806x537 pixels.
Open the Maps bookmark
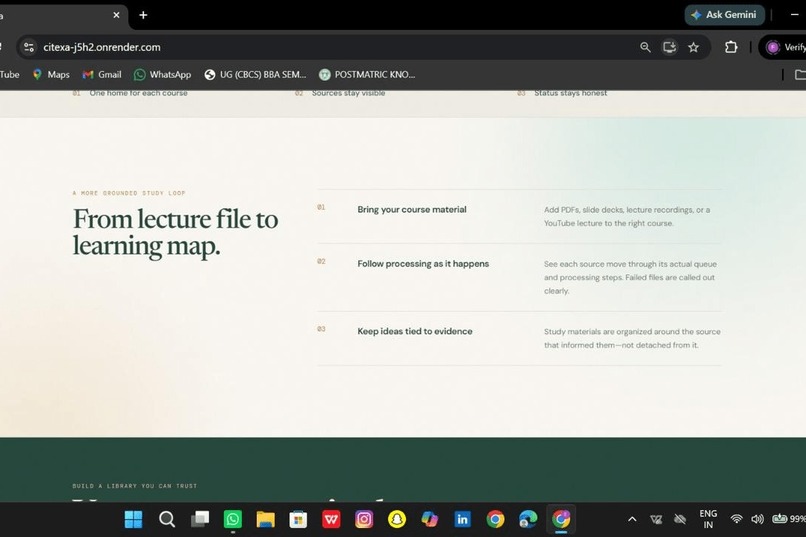[51, 75]
